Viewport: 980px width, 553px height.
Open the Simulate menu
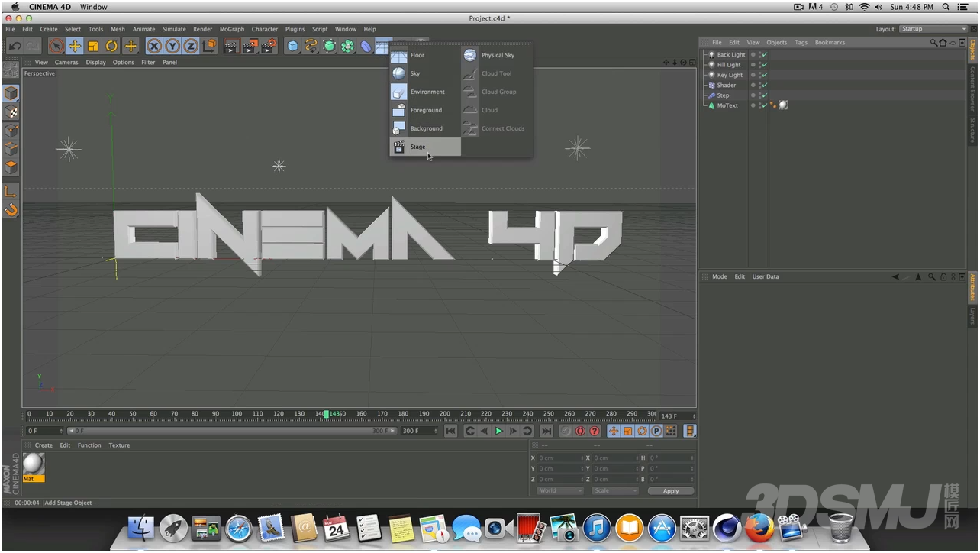(174, 29)
